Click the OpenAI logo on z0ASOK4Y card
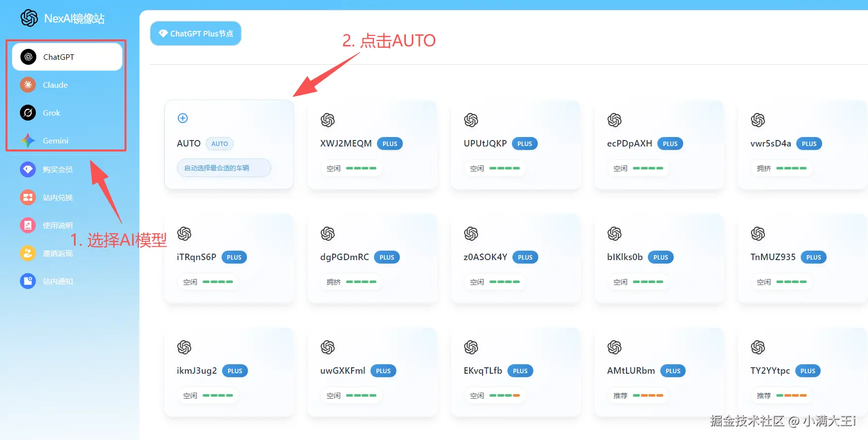Image resolution: width=868 pixels, height=440 pixels. pyautogui.click(x=471, y=234)
